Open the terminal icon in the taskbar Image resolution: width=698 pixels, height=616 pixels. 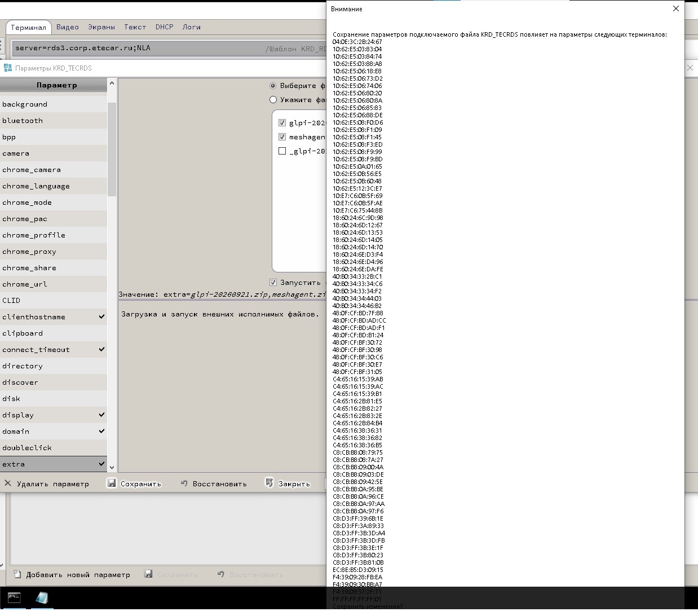pyautogui.click(x=14, y=598)
